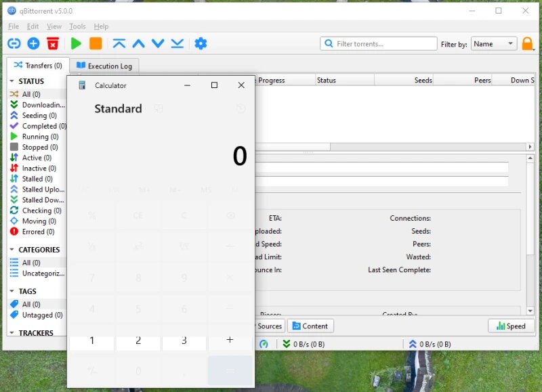
Task: Click the upload speed status icon
Action: pos(413,344)
